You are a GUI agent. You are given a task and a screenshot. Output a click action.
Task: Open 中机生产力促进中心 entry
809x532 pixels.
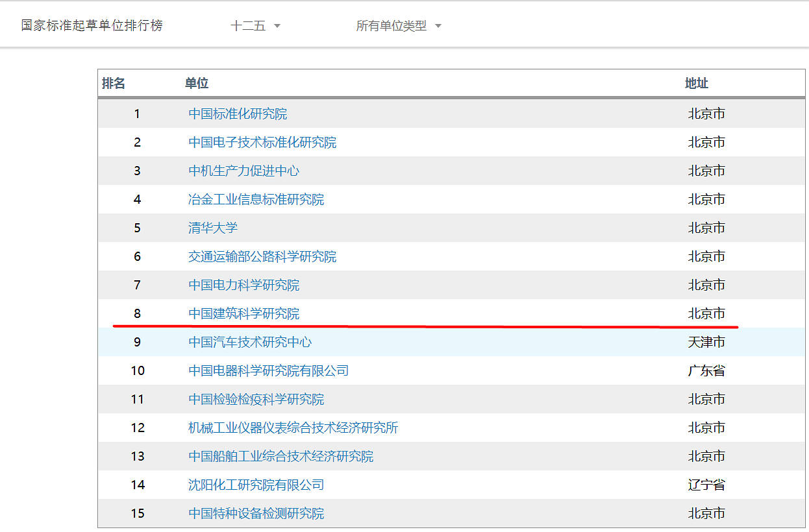click(x=244, y=171)
